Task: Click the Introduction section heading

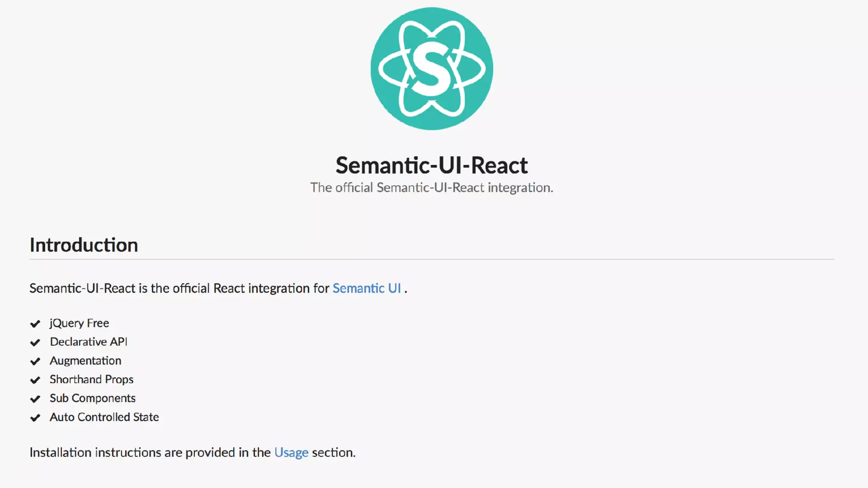Action: (83, 245)
